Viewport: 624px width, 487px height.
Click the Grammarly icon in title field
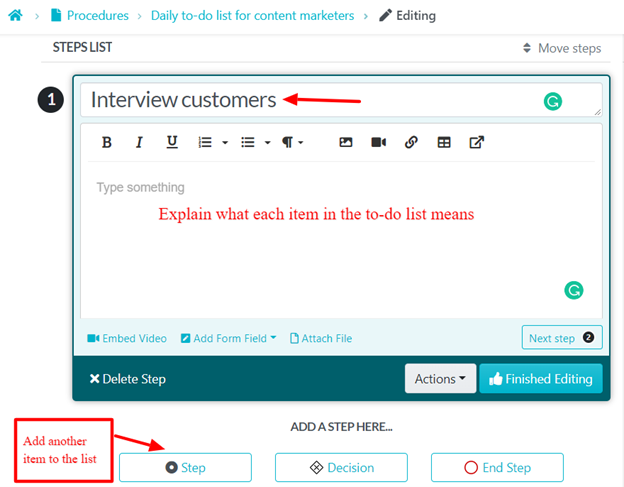pos(553,101)
